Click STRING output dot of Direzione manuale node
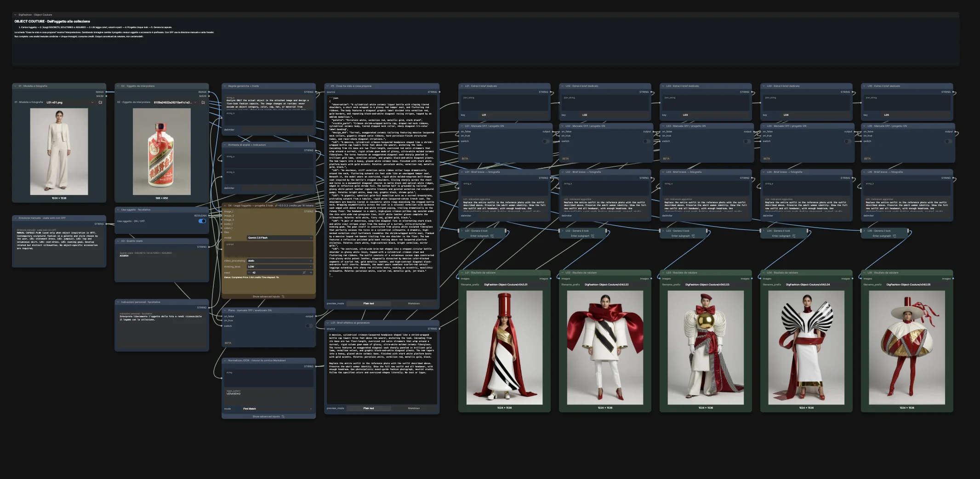980x479 pixels. [x=107, y=224]
